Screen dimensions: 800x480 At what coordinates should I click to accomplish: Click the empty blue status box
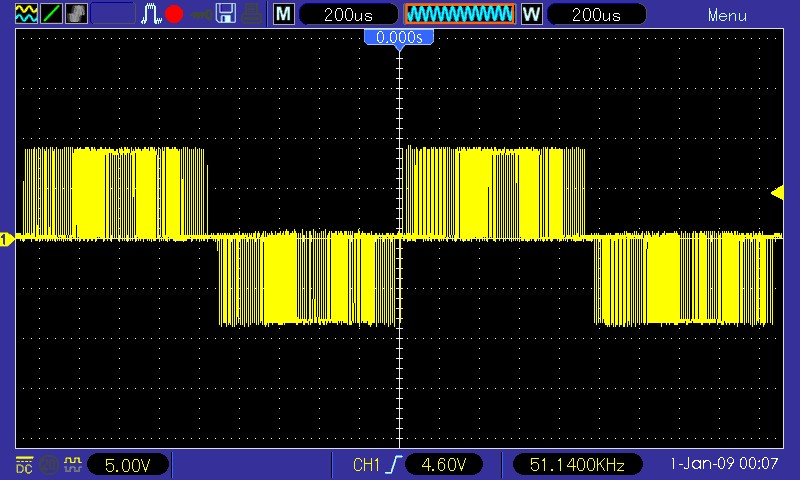pos(113,14)
